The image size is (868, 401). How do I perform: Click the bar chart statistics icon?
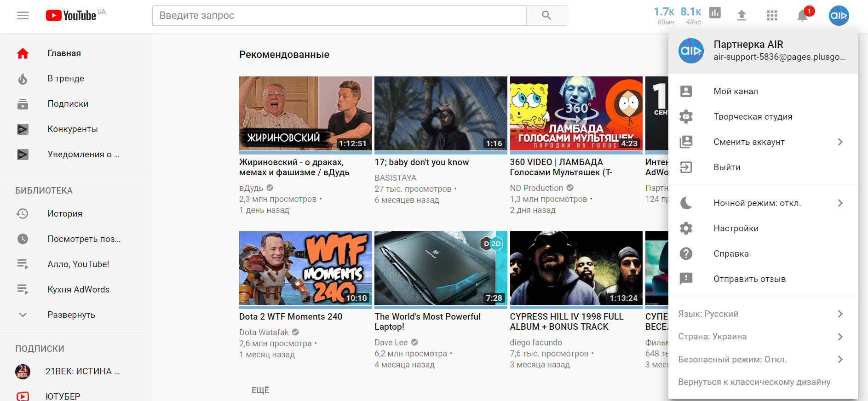[715, 13]
